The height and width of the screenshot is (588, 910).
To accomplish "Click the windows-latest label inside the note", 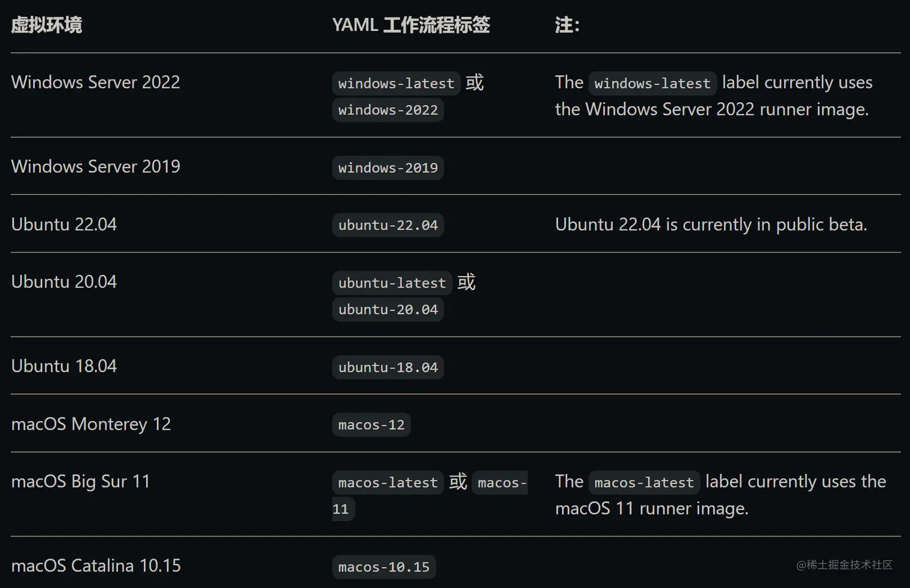I will pyautogui.click(x=652, y=83).
